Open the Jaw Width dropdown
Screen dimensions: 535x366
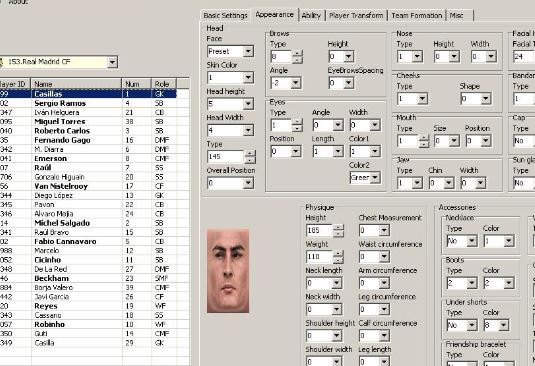480,183
